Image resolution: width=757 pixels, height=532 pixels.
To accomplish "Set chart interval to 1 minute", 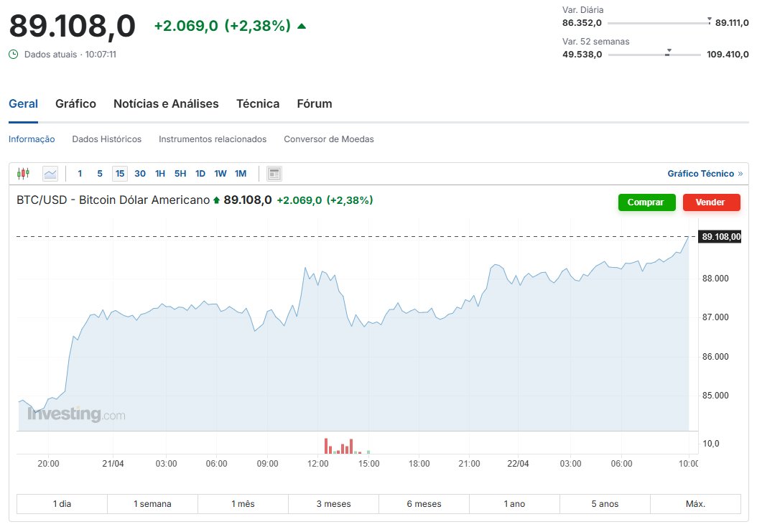I will (x=80, y=173).
